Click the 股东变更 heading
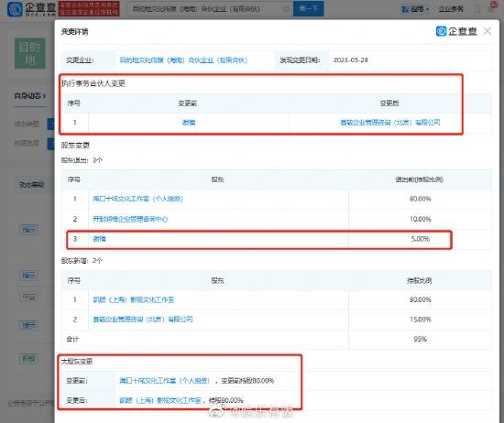Screen dimensions: 504x423 75,146
